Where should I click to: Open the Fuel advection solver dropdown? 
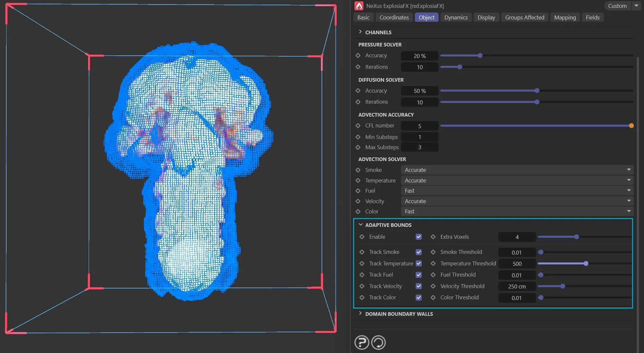[x=517, y=191]
